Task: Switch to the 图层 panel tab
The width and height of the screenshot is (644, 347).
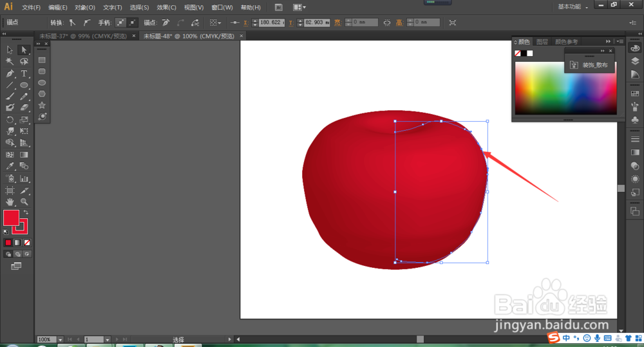Action: (x=542, y=42)
